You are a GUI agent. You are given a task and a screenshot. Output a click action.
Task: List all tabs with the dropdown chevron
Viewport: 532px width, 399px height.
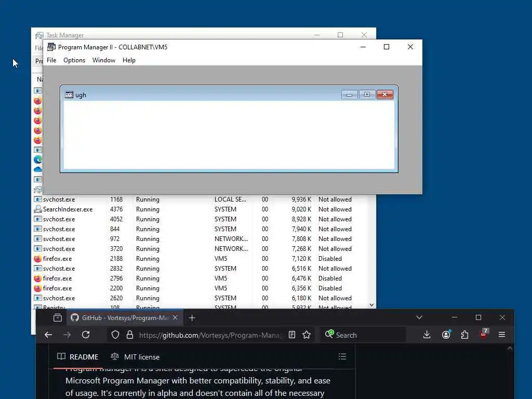tap(419, 317)
